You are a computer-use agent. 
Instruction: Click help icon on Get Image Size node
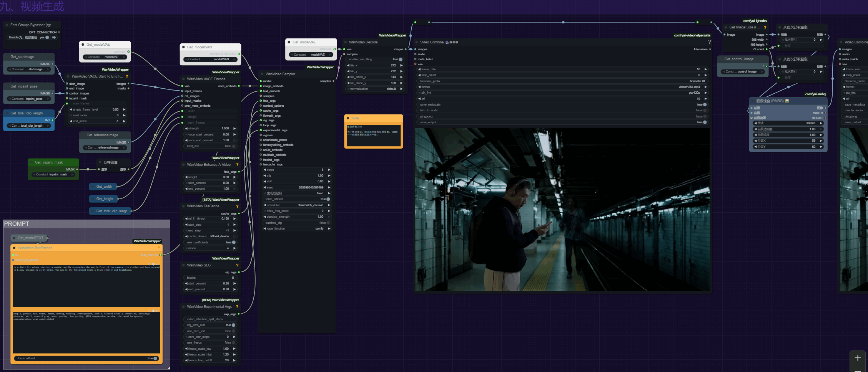coord(765,27)
